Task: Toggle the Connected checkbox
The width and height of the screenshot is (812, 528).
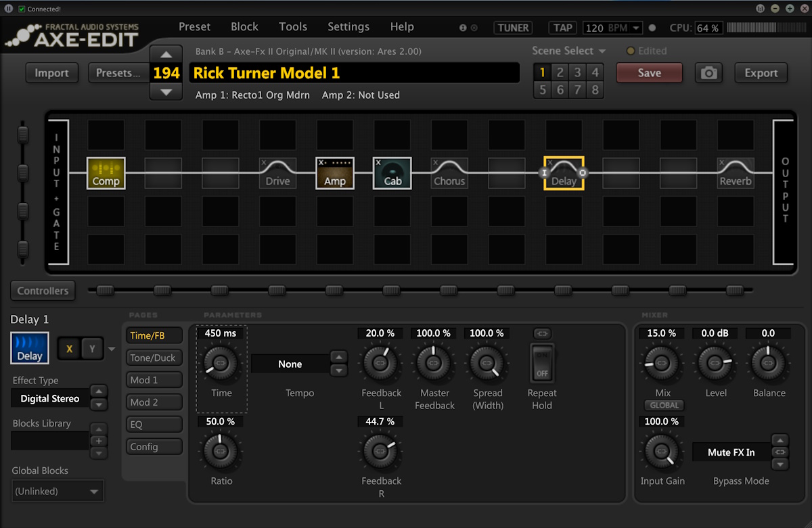Action: [22, 9]
